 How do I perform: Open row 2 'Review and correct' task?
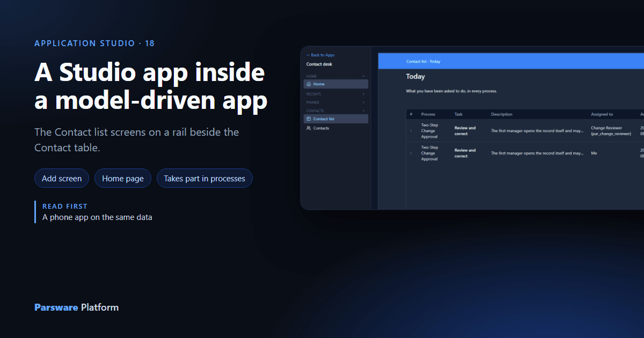465,153
